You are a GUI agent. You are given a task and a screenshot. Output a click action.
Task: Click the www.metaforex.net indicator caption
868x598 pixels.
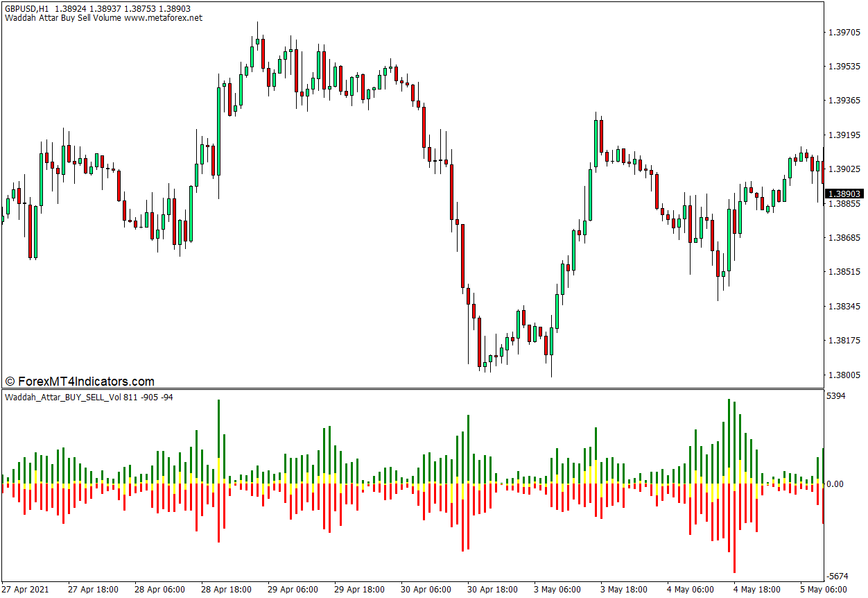[163, 18]
